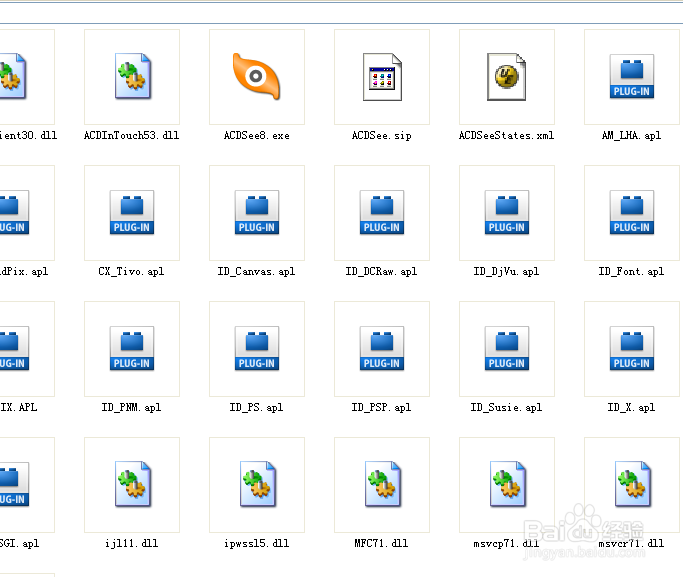Select the partially visible ient30.dll icon
Viewport: 683px width, 577px height.
(13, 76)
